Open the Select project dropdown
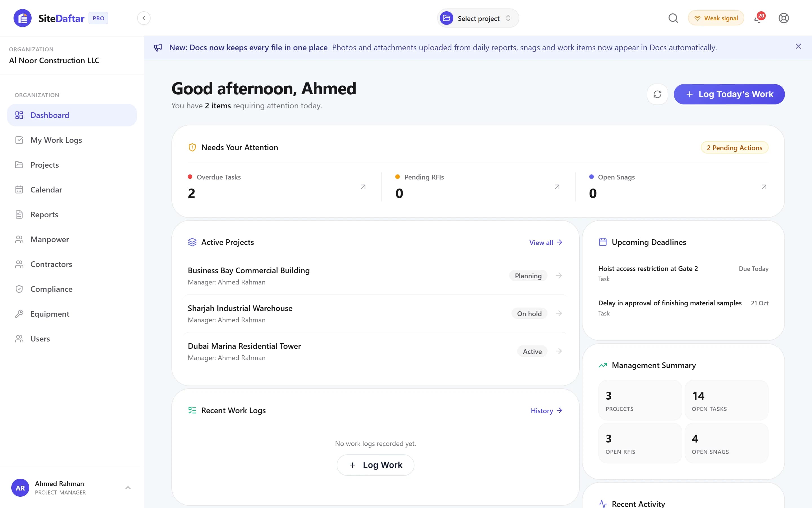 click(478, 18)
